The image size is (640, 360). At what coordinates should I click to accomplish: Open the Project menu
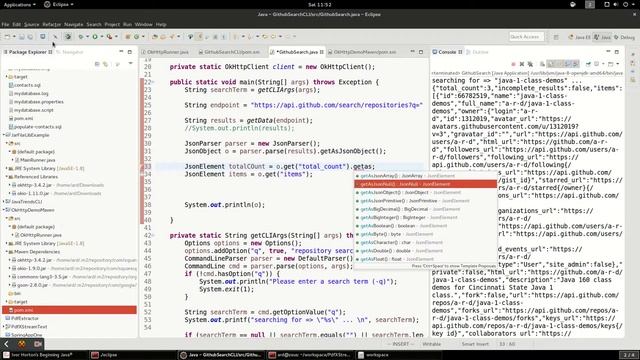112,24
